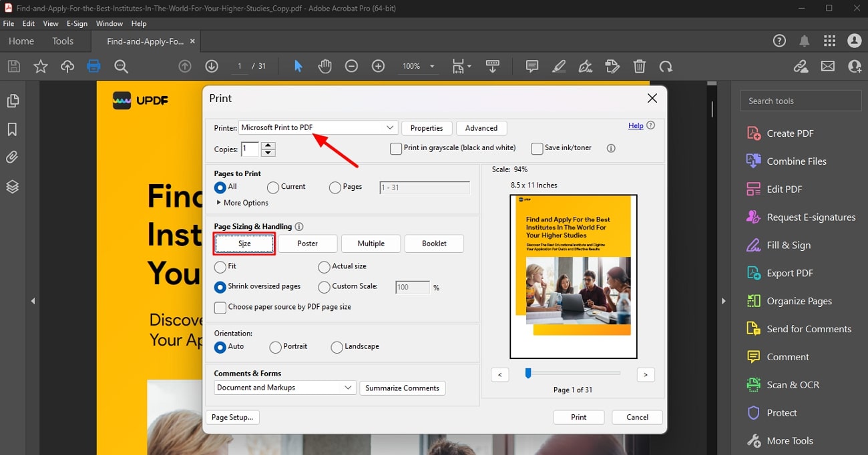This screenshot has height=455, width=868.
Task: Open the Layers panel icon
Action: tap(12, 186)
